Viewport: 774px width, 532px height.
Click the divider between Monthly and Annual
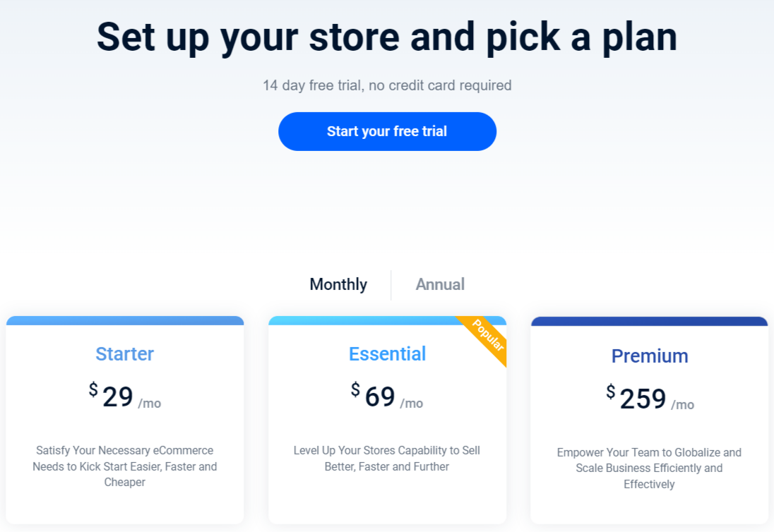click(391, 284)
